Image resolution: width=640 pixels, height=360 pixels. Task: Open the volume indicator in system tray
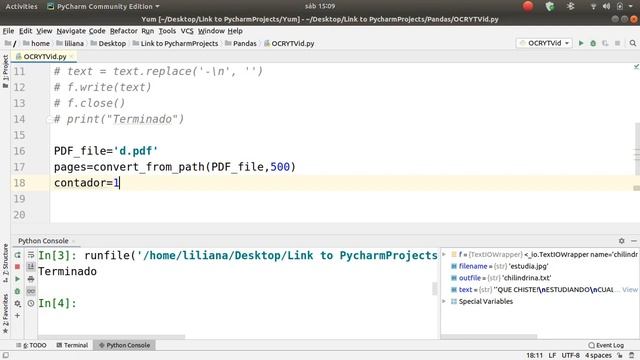(x=607, y=6)
